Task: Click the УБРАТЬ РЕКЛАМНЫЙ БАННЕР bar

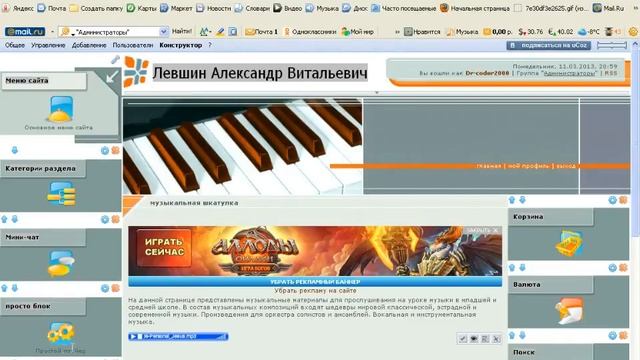Action: point(315,282)
